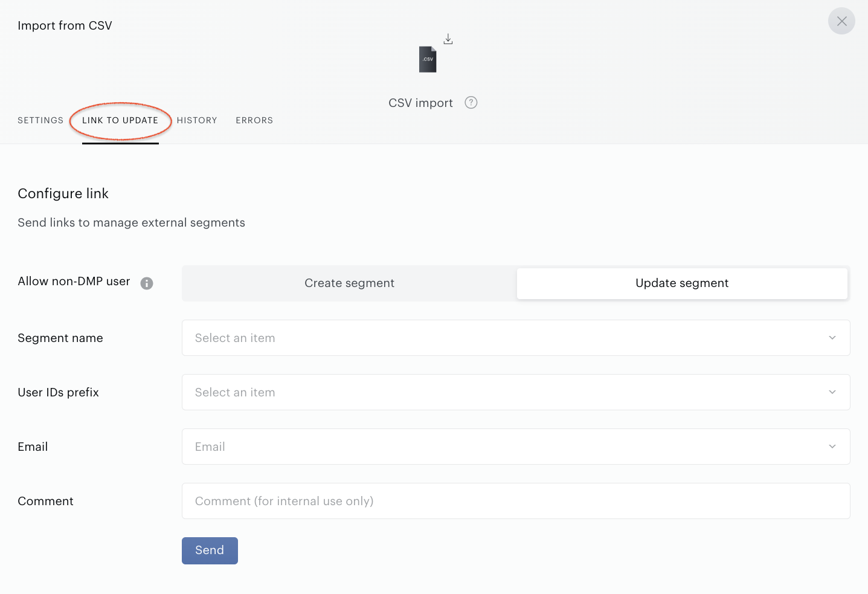Click the Send button
Image resolution: width=868 pixels, height=594 pixels.
tap(210, 550)
